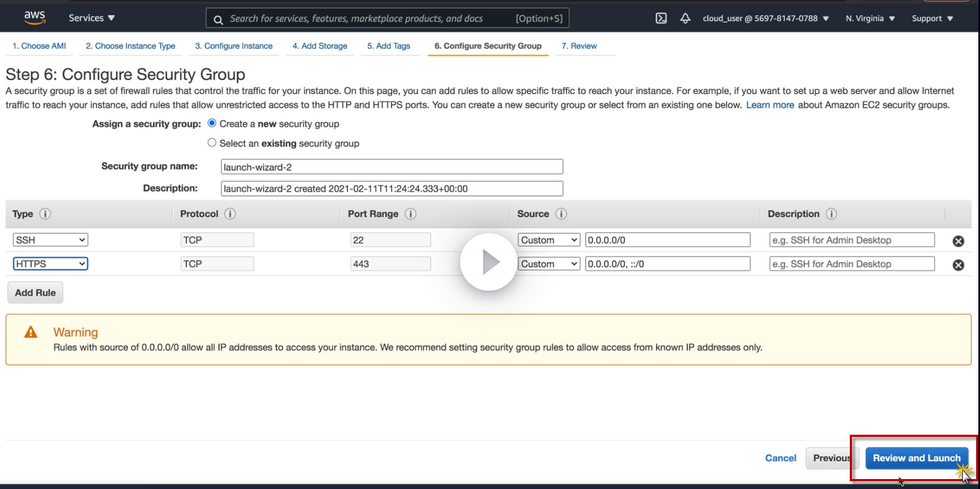Click the Step 6: Configure Security Group heading
Viewport: 980px width, 489px height.
point(125,74)
